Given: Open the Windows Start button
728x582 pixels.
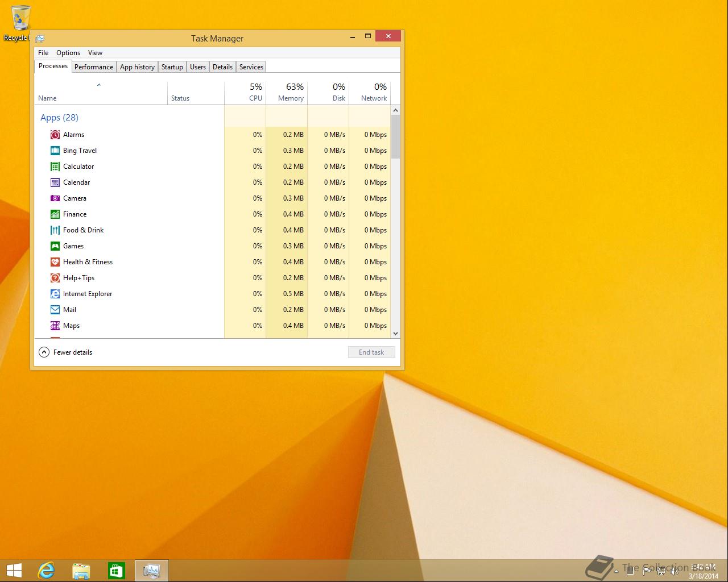Looking at the screenshot, I should [14, 571].
